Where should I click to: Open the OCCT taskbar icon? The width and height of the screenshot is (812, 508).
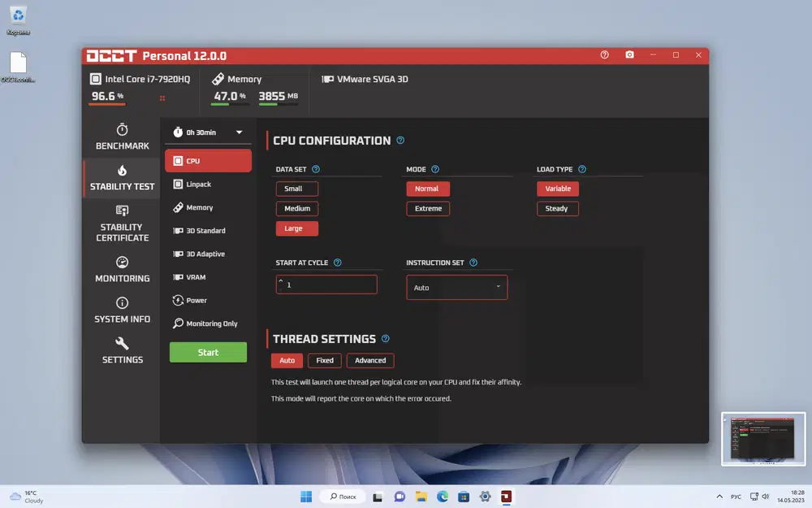pyautogui.click(x=506, y=497)
